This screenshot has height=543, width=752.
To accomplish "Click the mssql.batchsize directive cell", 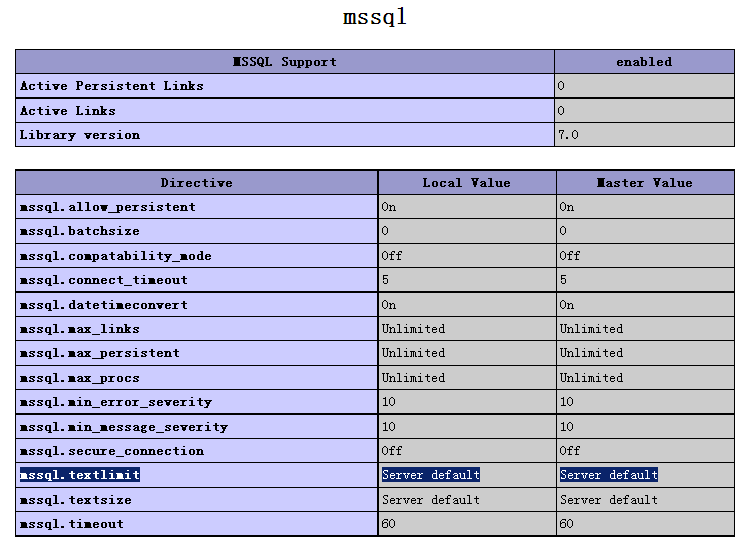I will tap(197, 231).
